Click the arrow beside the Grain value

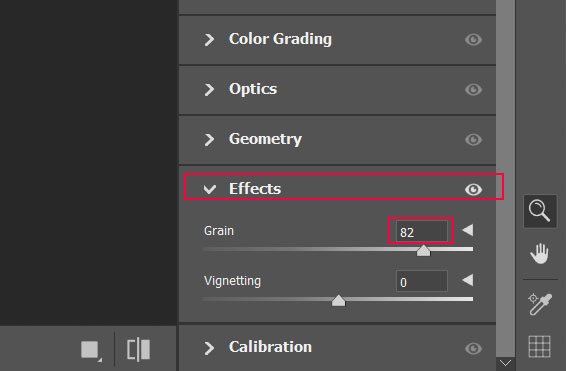click(x=468, y=230)
